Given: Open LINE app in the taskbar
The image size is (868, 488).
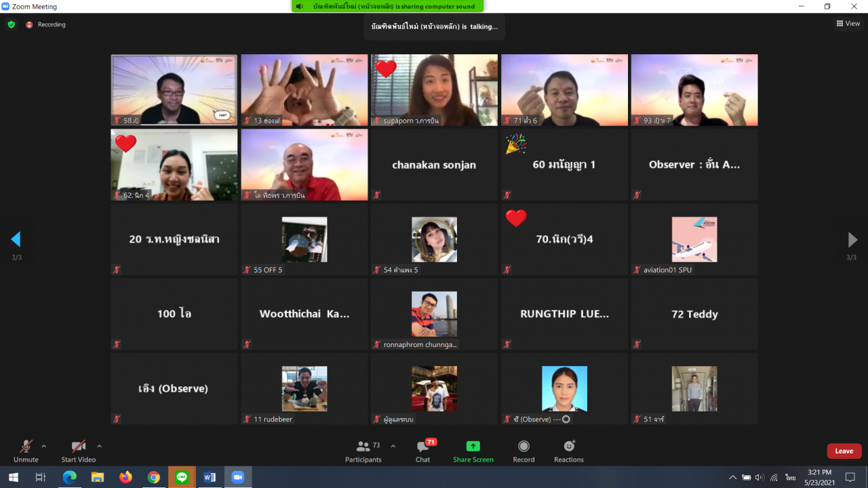Looking at the screenshot, I should pyautogui.click(x=182, y=477).
